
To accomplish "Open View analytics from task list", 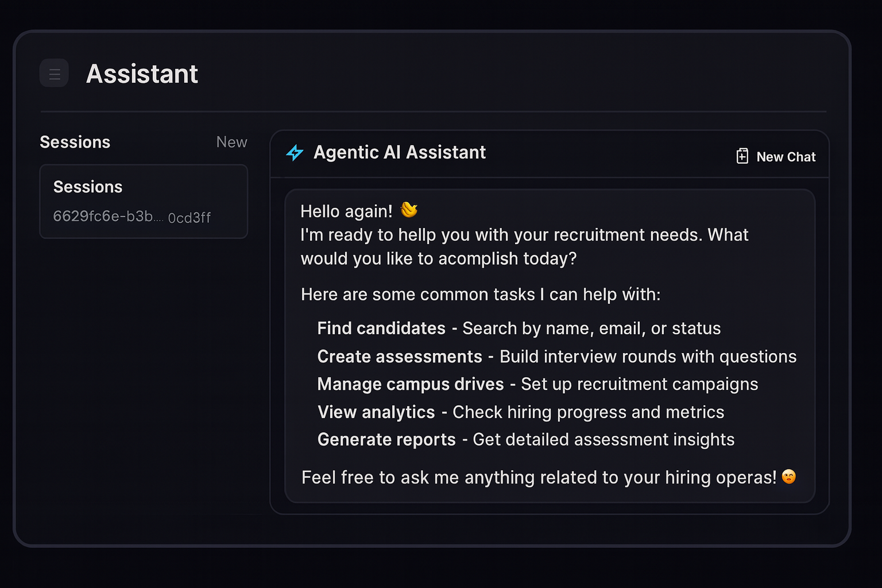I will [x=376, y=412].
